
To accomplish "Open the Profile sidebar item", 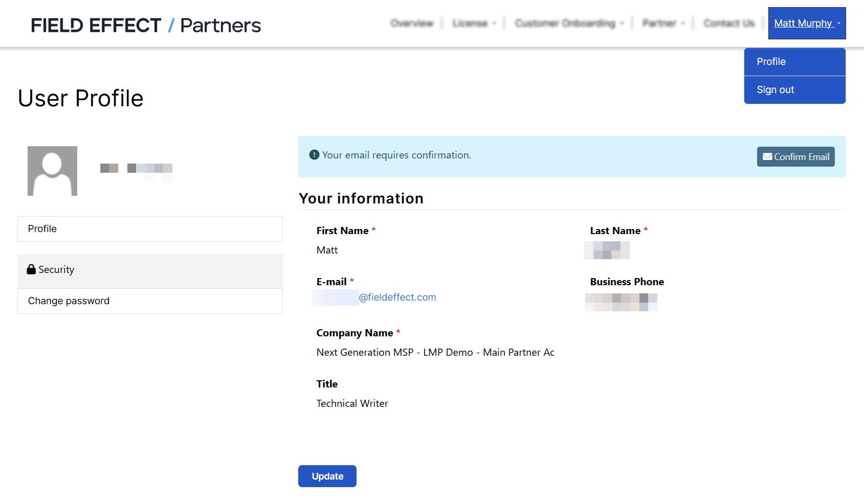I will 150,229.
